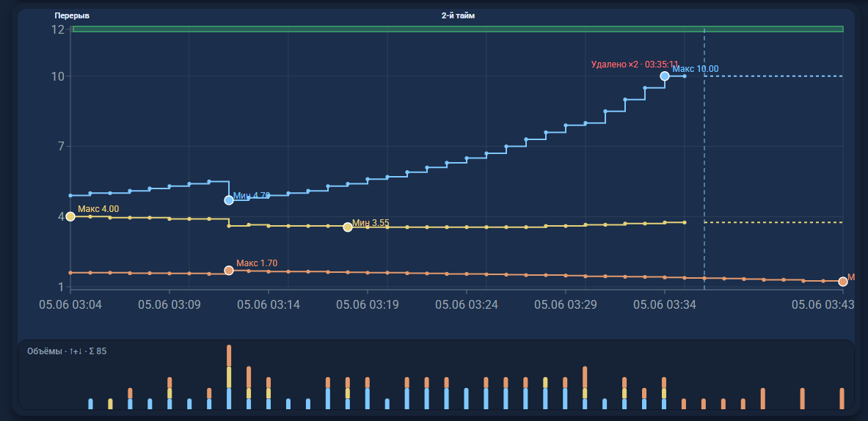Viewport: 868px width, 421px height.
Task: Click the x-axis label '05.06 03:43'
Action: coord(823,304)
